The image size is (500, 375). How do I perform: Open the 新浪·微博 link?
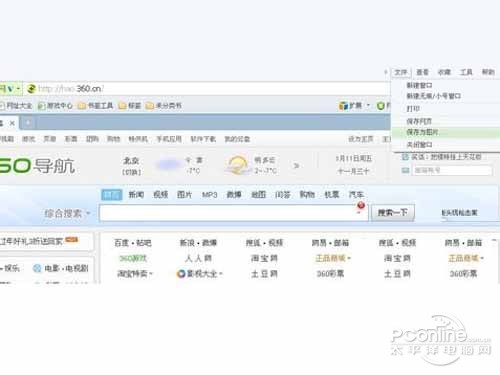(x=198, y=243)
